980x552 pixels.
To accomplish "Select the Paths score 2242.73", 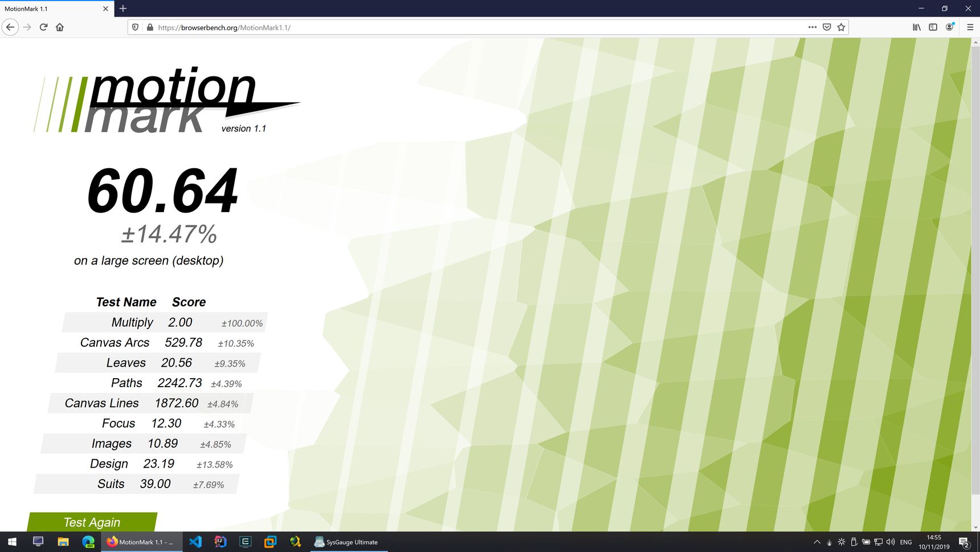I will [x=179, y=383].
